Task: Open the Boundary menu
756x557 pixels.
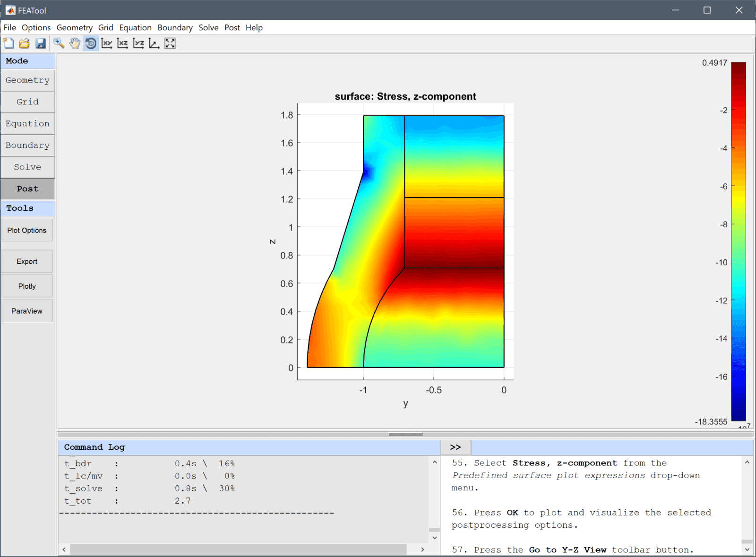Action: (x=175, y=27)
